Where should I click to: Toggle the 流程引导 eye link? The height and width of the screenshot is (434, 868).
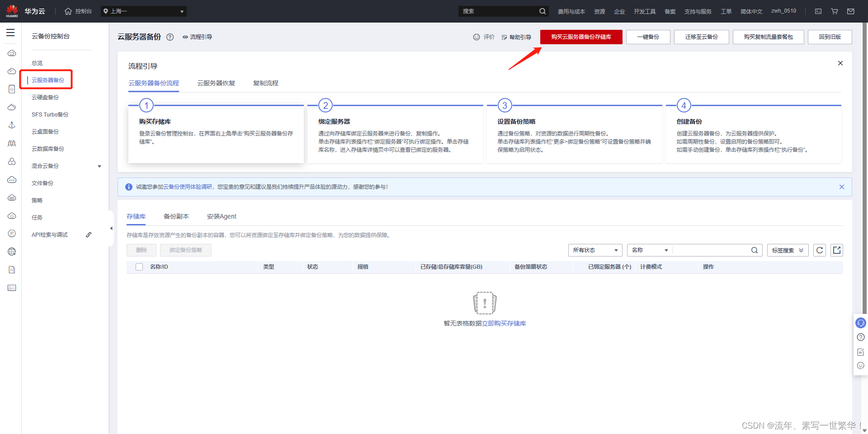[197, 37]
